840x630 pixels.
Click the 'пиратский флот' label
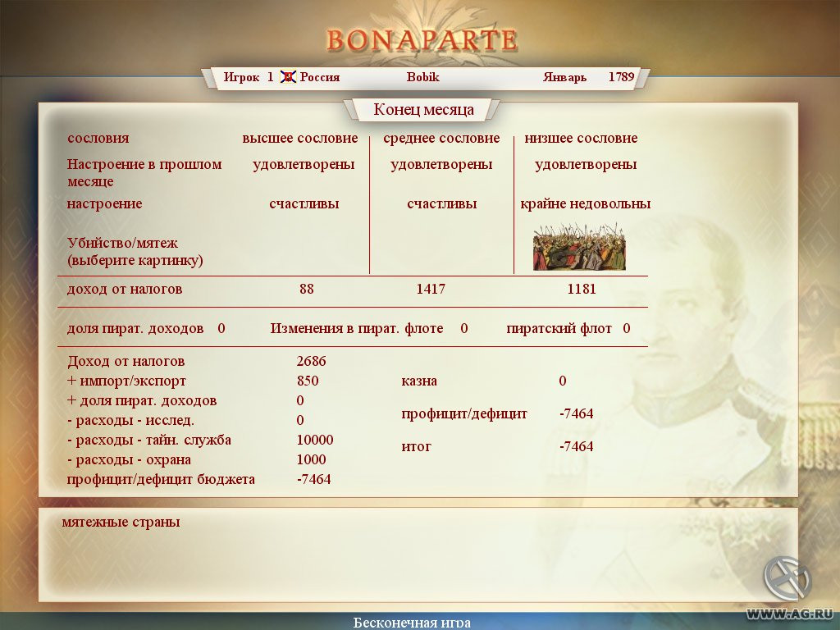click(559, 328)
